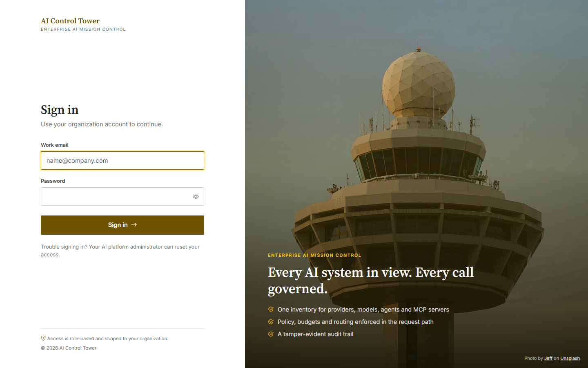This screenshot has width=588, height=368.
Task: Click 'ENTERPRISE AI MISSION CONTROL' subtitle under logo
Action: coord(83,29)
